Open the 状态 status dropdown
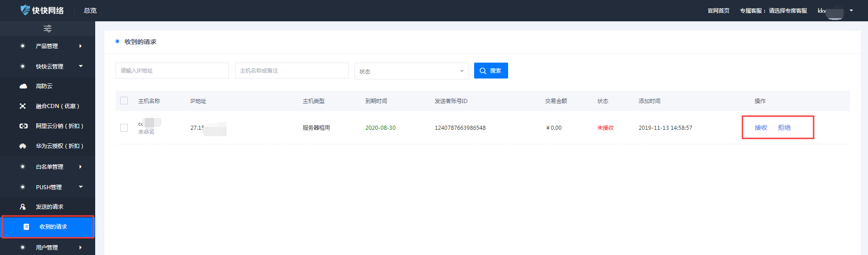 pyautogui.click(x=411, y=71)
